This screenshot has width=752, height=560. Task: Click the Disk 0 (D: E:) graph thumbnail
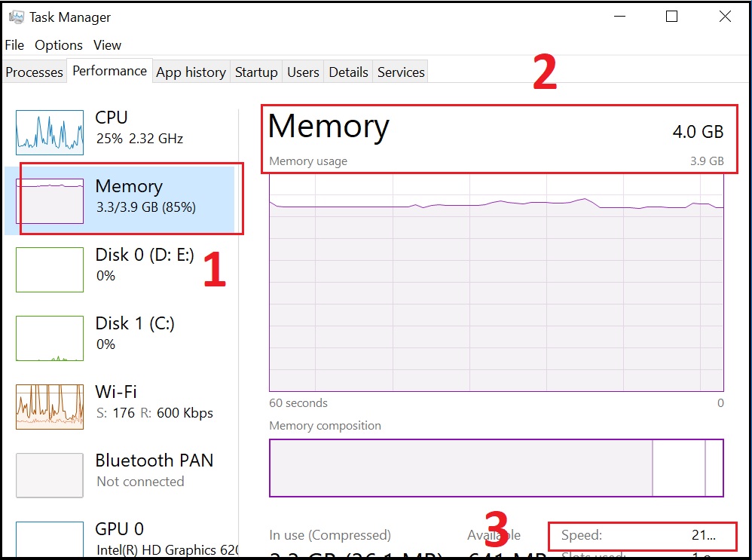[x=50, y=270]
